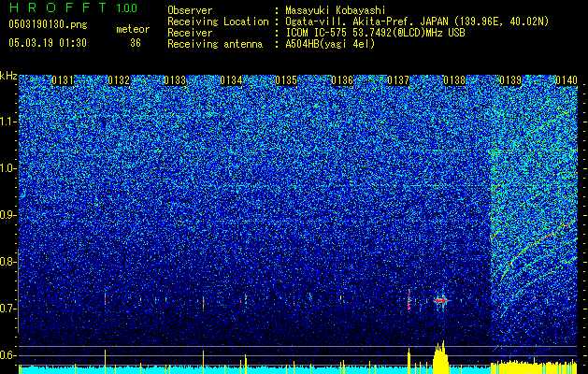Click the 0136 time marker

[x=342, y=80]
